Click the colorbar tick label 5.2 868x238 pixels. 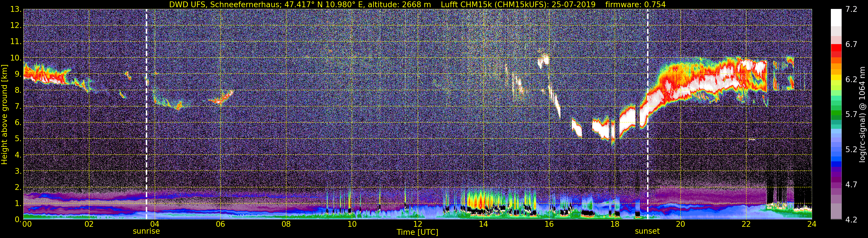pyautogui.click(x=851, y=149)
